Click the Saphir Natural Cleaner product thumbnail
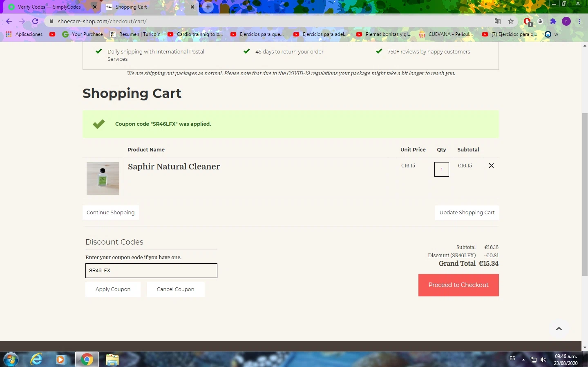The image size is (588, 367). coord(103,178)
